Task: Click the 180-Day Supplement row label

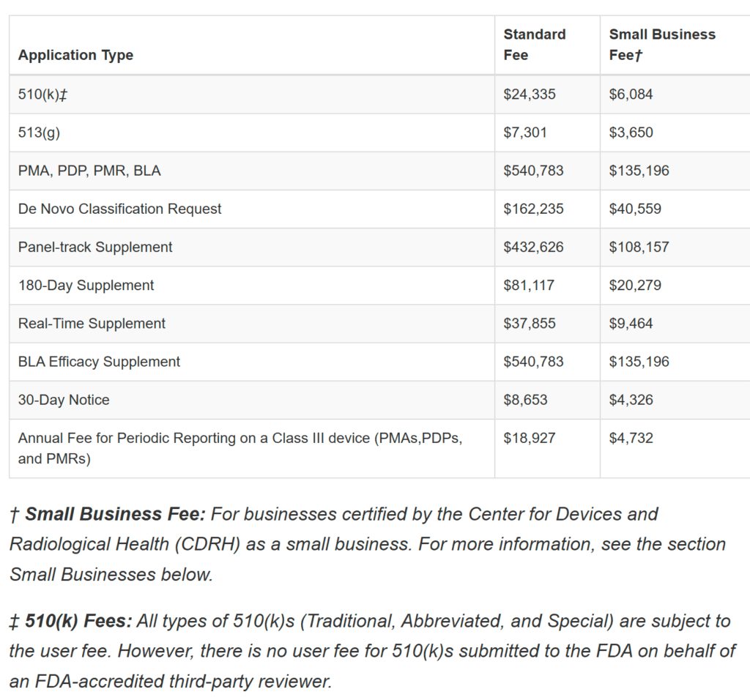Action: [x=86, y=285]
